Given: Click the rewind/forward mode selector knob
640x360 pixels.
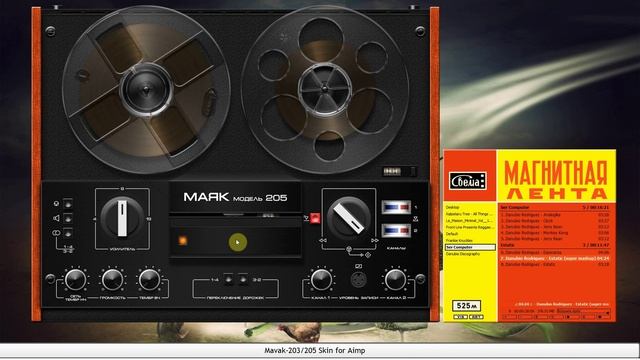Looking at the screenshot, I should [x=349, y=218].
